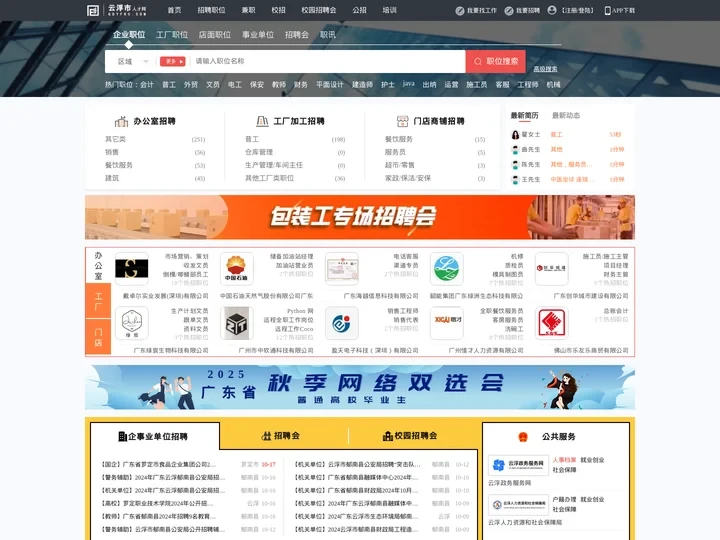
Task: Open 户籍办理 public service link
Action: [564, 499]
